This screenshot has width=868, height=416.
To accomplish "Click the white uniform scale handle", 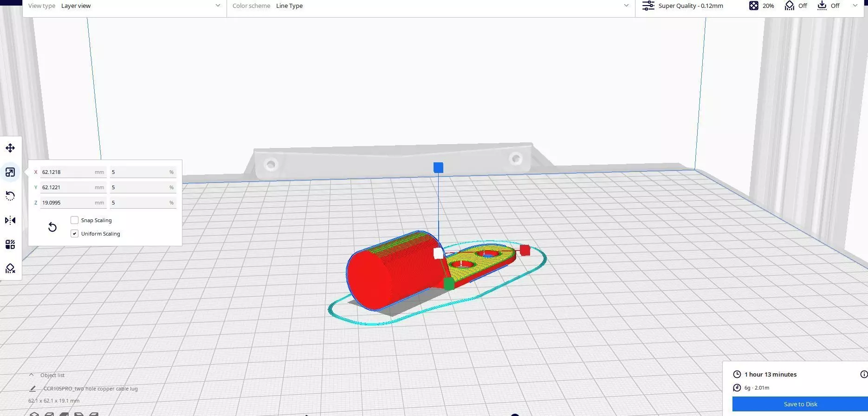I will point(438,253).
